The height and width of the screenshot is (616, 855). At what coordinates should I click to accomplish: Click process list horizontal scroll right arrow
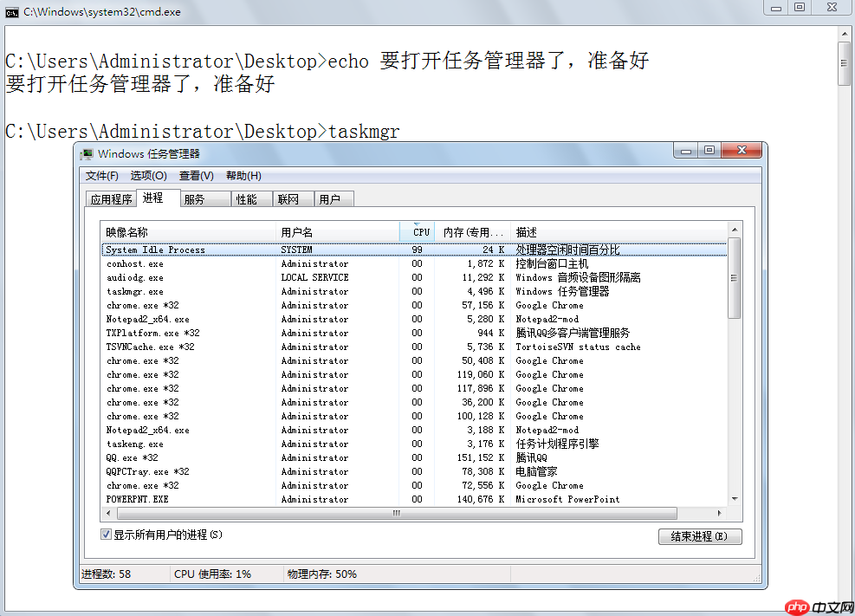click(720, 513)
